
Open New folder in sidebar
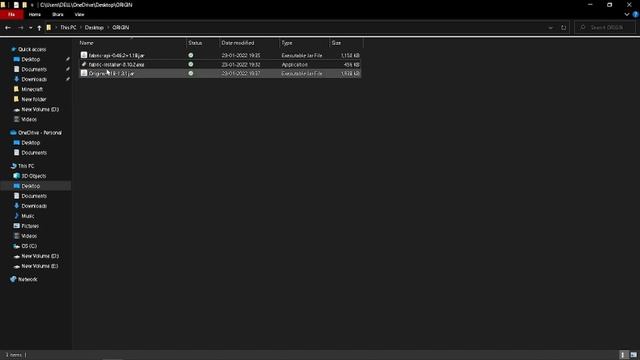click(x=33, y=100)
